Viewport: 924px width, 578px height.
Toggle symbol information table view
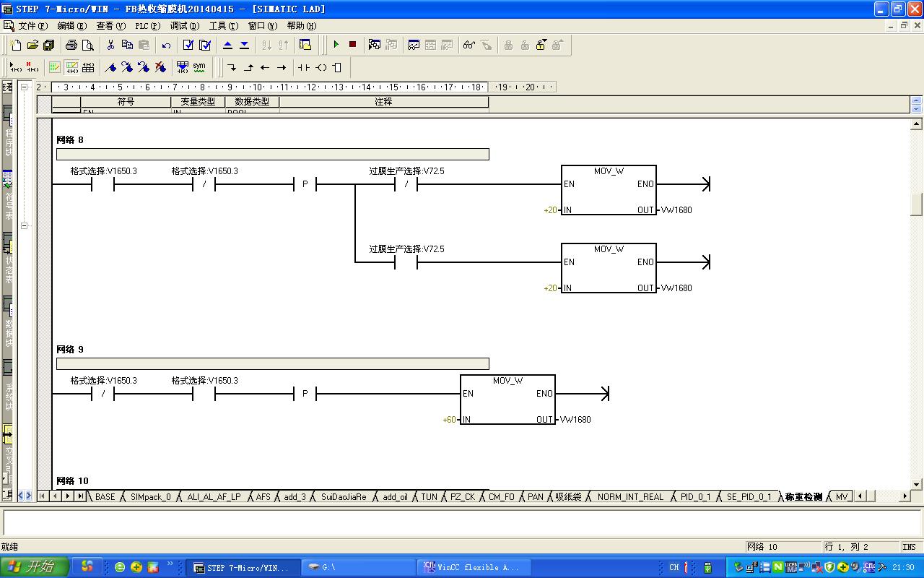(88, 67)
